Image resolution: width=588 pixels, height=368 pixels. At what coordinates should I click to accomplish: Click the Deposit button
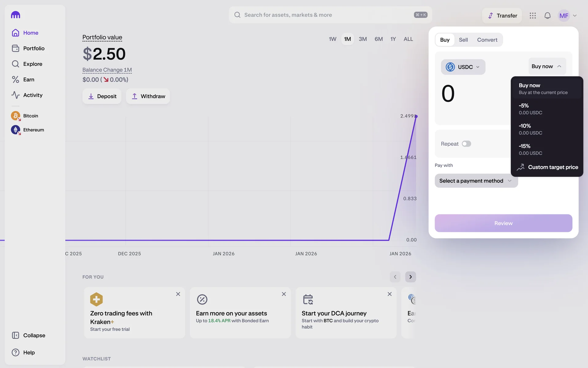(102, 96)
